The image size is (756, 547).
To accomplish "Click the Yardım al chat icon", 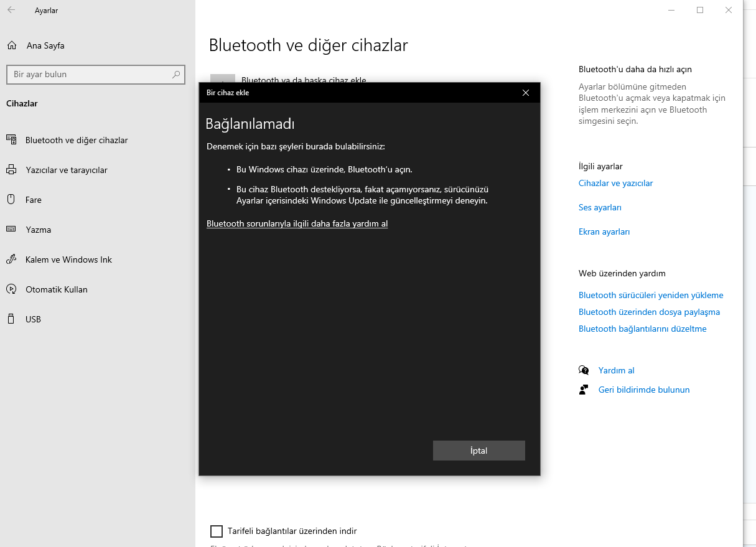I will pos(584,370).
